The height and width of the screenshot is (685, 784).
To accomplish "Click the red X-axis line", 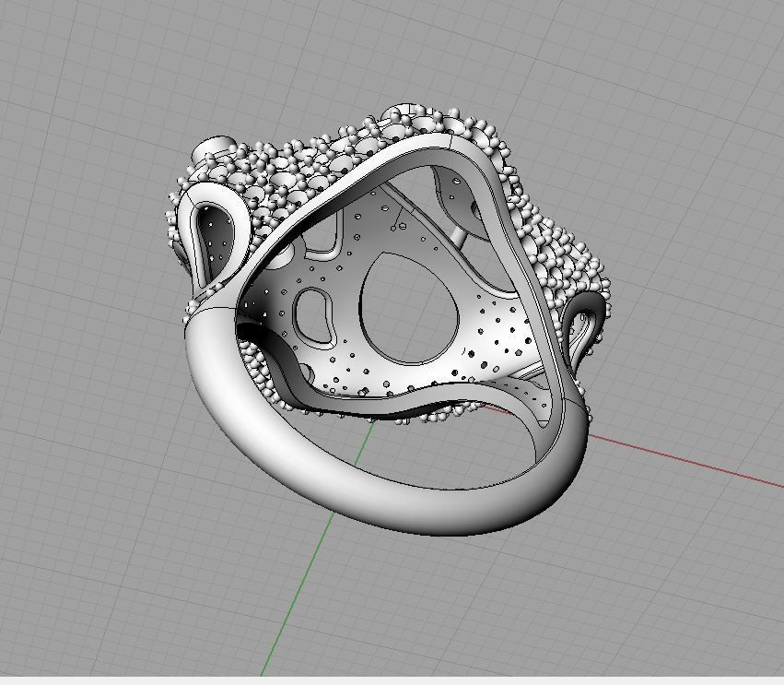I will pos(685,460).
